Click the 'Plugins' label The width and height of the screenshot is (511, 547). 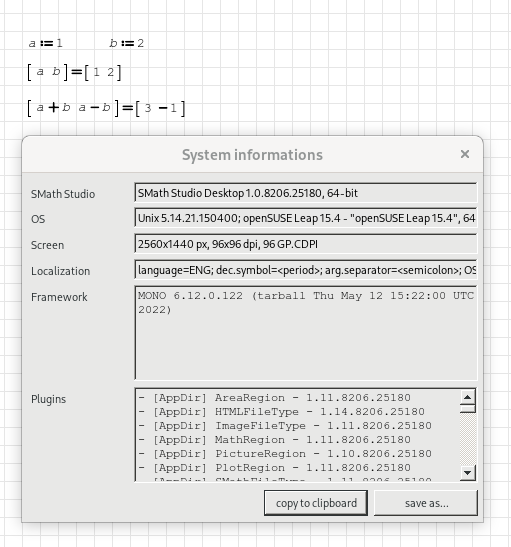pyautogui.click(x=48, y=399)
